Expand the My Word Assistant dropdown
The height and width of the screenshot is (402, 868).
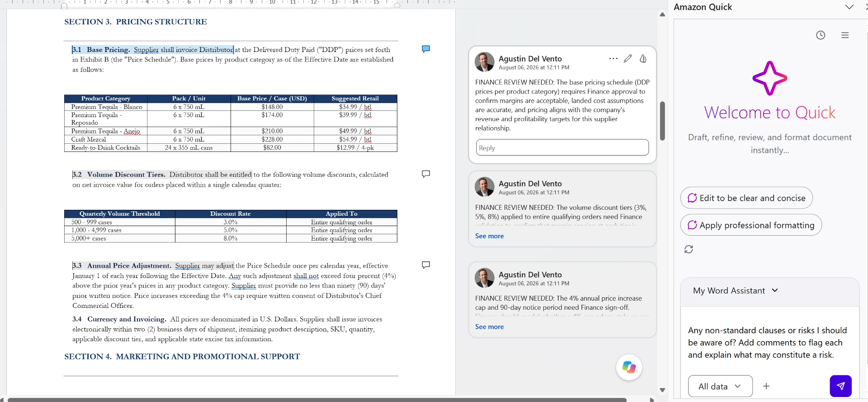click(775, 290)
